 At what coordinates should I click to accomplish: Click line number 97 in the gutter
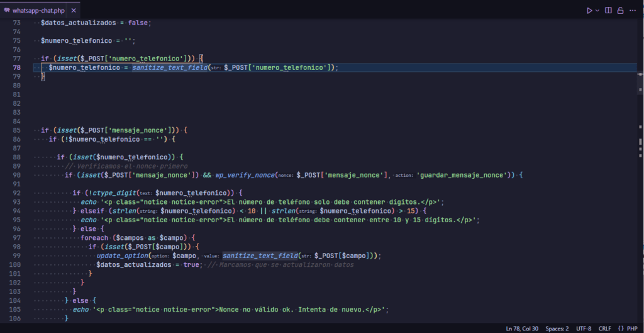click(x=17, y=237)
